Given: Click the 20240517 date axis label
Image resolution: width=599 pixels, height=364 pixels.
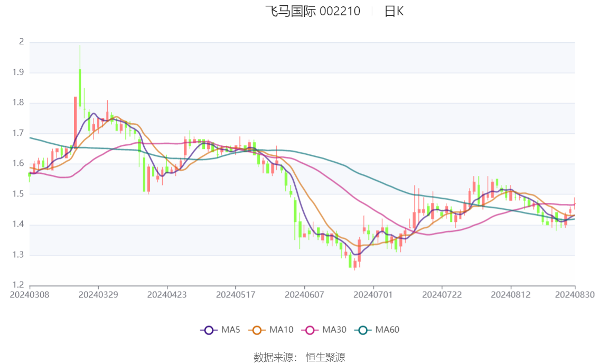Looking at the screenshot, I should click(x=236, y=295).
